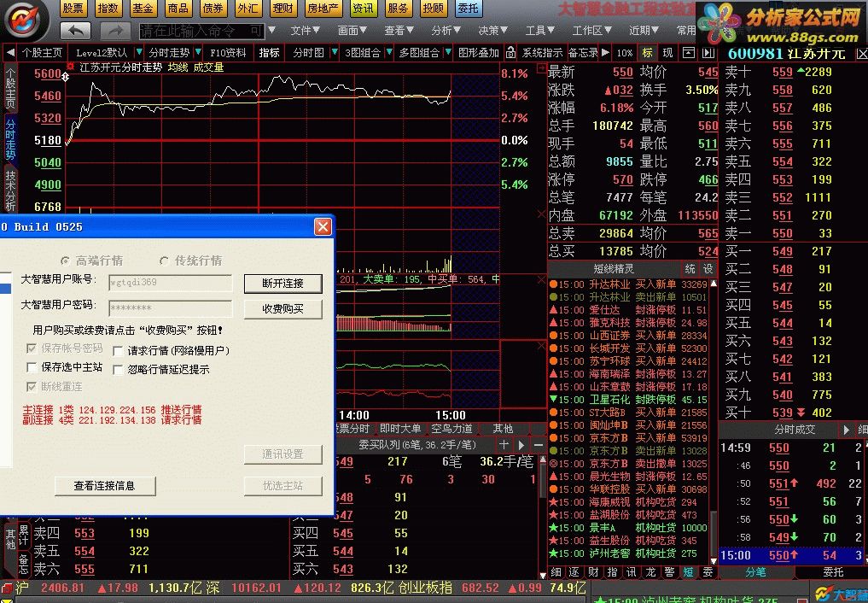Toggle 保存帐号密码 checkbox
The image size is (868, 603).
32,348
